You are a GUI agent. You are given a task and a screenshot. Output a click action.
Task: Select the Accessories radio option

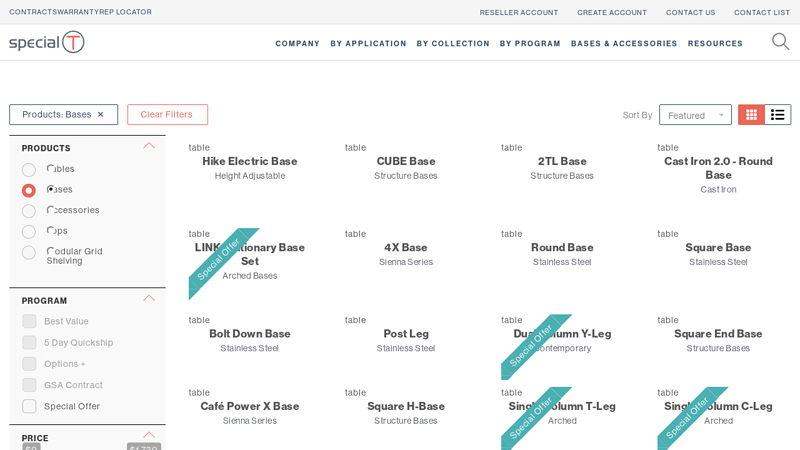(x=29, y=211)
